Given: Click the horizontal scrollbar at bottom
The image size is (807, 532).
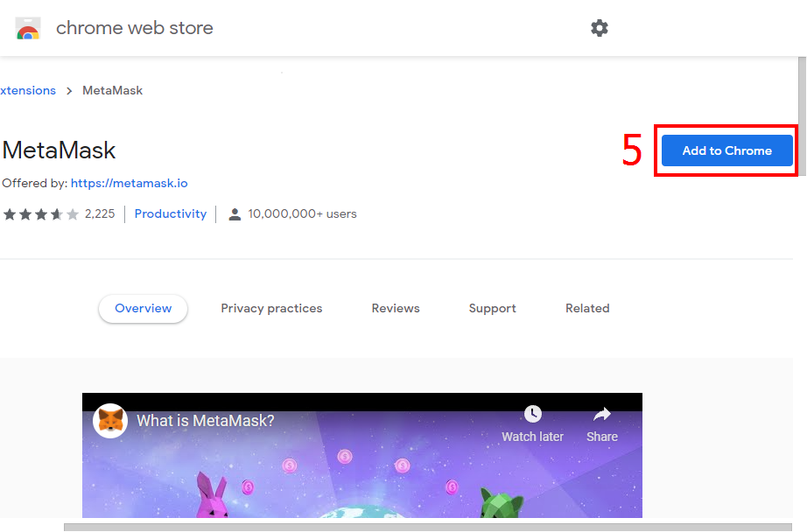Looking at the screenshot, I should (428, 527).
